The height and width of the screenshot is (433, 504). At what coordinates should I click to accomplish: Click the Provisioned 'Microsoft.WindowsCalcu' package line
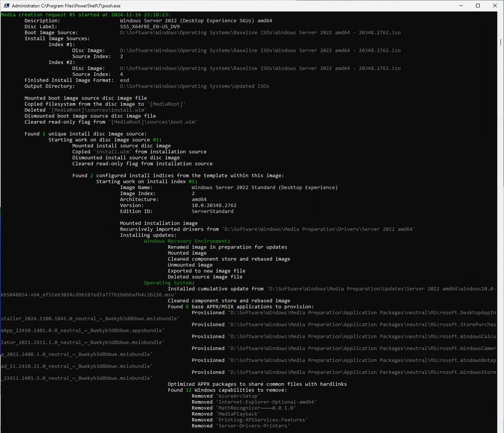pyautogui.click(x=344, y=337)
